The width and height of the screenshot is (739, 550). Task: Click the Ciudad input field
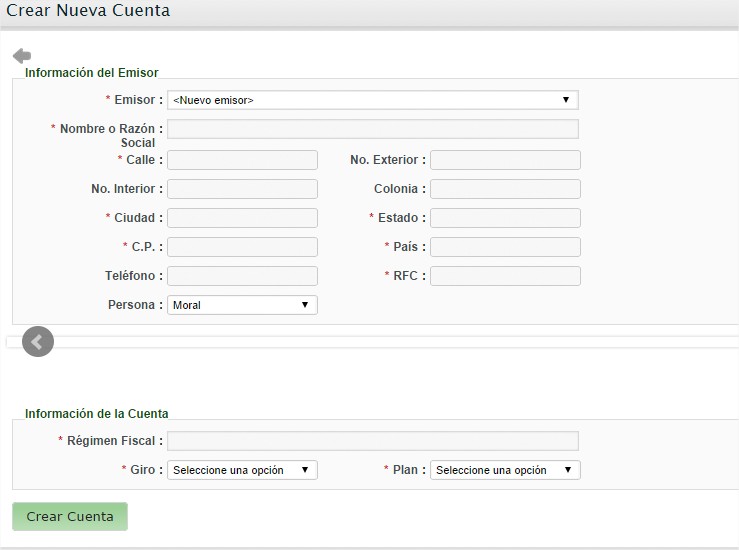tap(242, 218)
